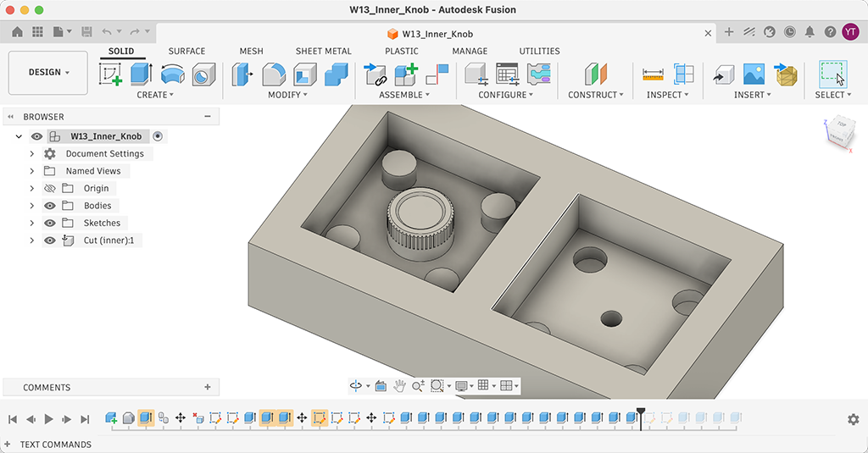Select the Hole tool
The height and width of the screenshot is (453, 868).
pyautogui.click(x=203, y=75)
